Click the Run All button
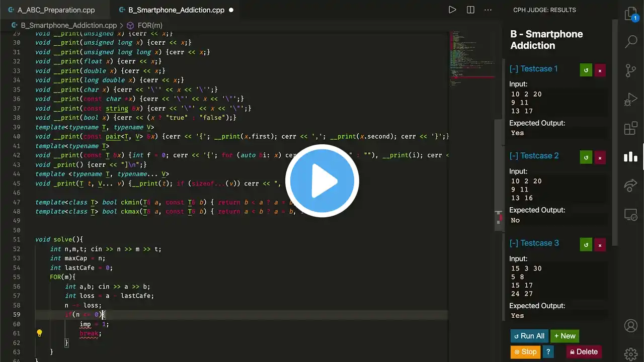 click(x=528, y=336)
